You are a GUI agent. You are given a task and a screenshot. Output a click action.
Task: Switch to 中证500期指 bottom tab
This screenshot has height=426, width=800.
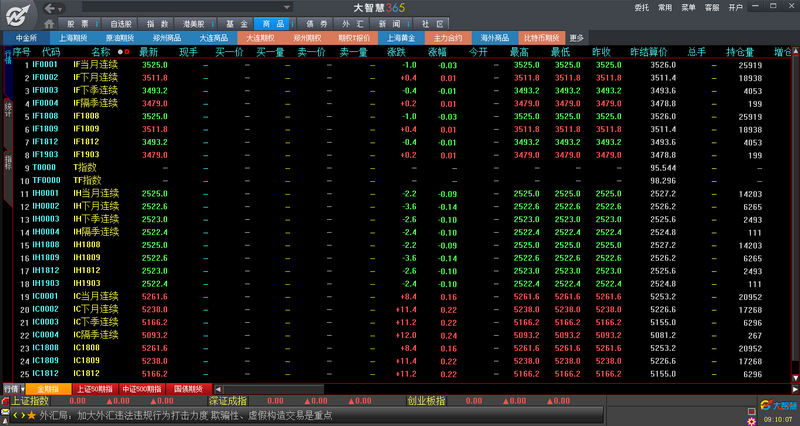point(142,389)
